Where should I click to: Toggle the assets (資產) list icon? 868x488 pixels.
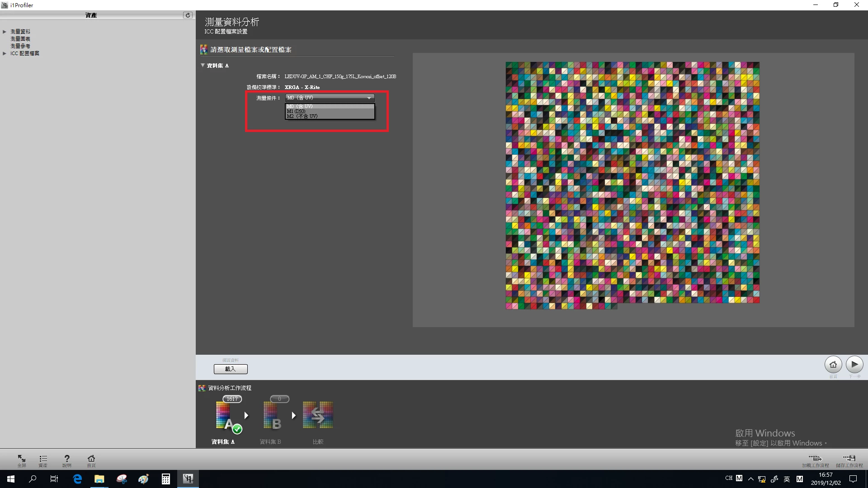[x=43, y=459]
